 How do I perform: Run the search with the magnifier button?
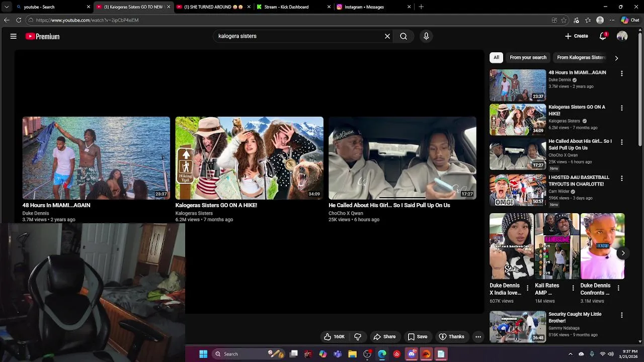click(x=404, y=36)
